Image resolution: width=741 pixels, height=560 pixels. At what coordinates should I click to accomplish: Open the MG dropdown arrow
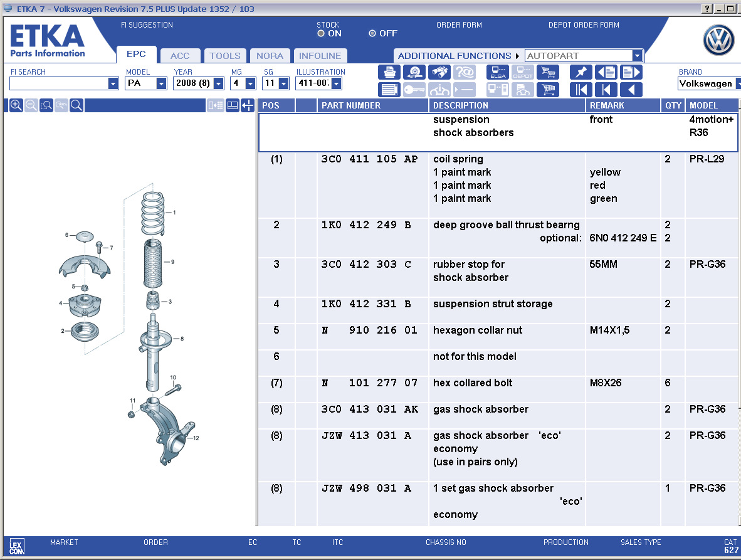251,83
